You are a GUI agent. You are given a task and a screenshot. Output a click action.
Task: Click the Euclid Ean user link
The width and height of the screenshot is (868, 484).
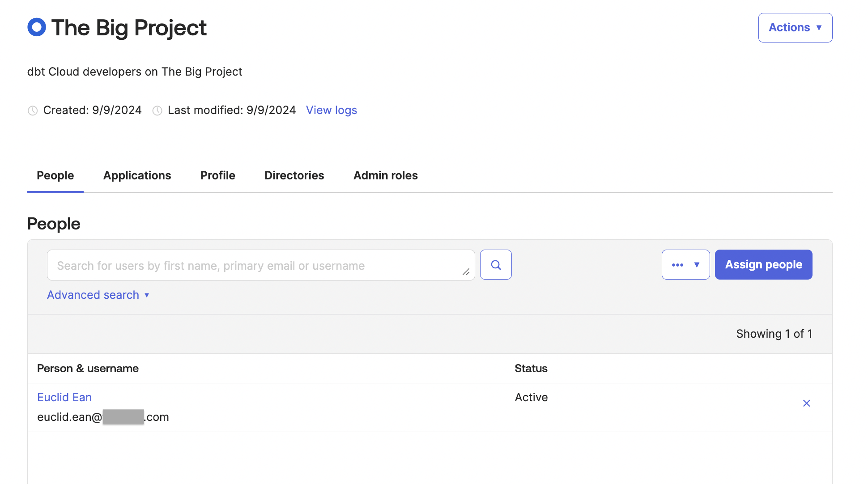tap(64, 397)
